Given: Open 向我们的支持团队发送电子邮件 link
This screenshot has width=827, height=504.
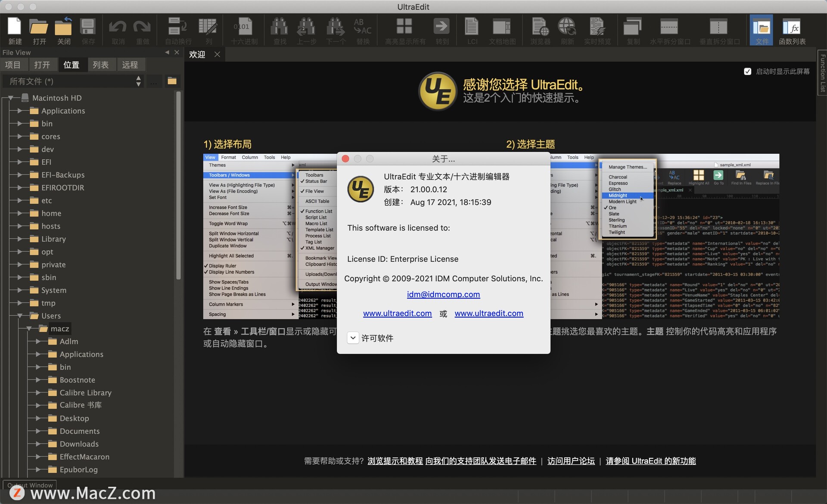Looking at the screenshot, I should [x=481, y=461].
